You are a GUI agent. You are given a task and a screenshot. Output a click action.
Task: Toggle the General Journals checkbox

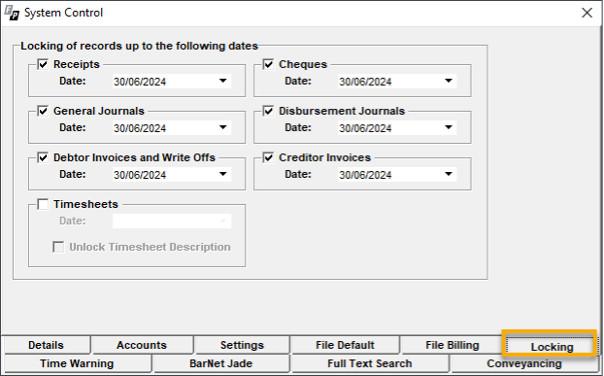click(43, 111)
